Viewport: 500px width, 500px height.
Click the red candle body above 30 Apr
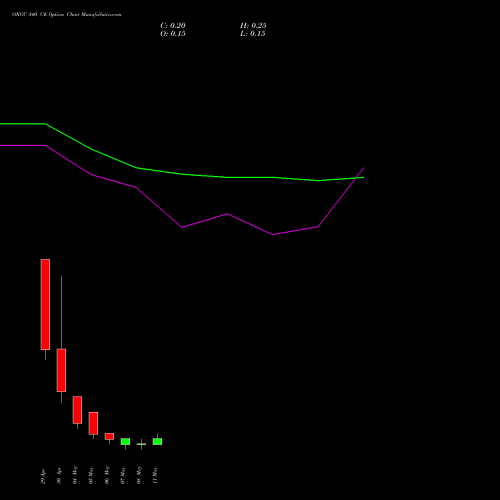coord(61,370)
